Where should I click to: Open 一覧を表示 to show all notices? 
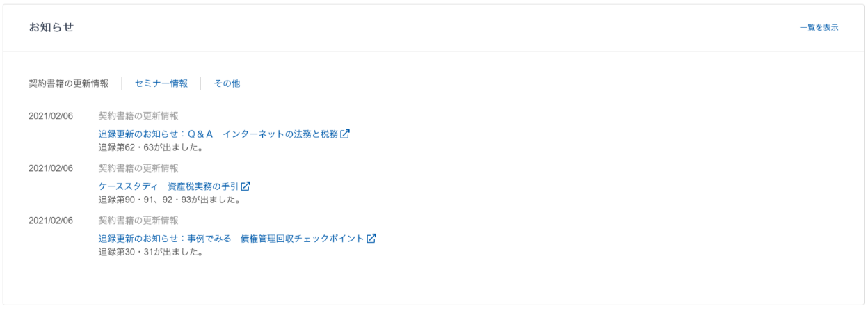(819, 28)
